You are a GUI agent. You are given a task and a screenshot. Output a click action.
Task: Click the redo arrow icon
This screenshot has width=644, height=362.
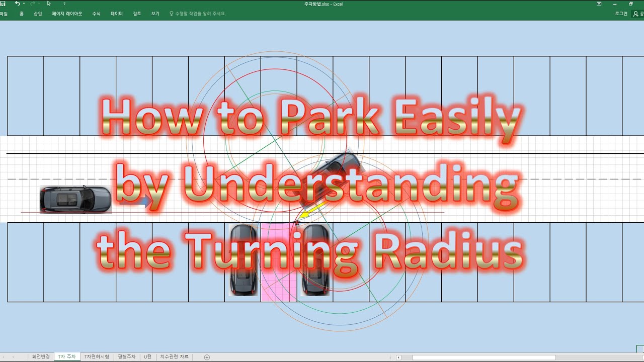tap(32, 4)
